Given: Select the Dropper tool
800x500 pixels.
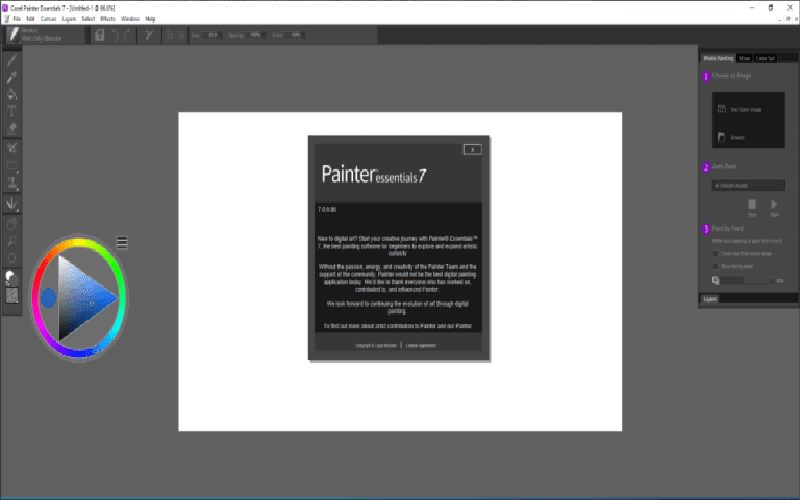Looking at the screenshot, I should (12, 77).
